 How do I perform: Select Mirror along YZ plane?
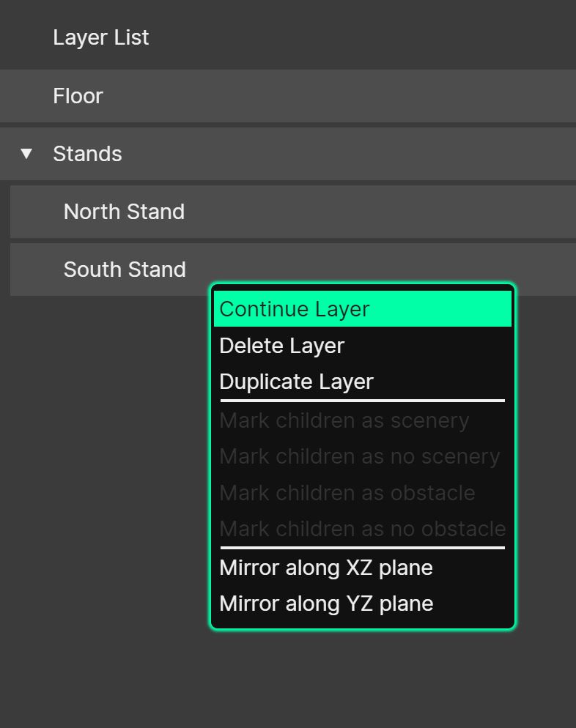326,603
